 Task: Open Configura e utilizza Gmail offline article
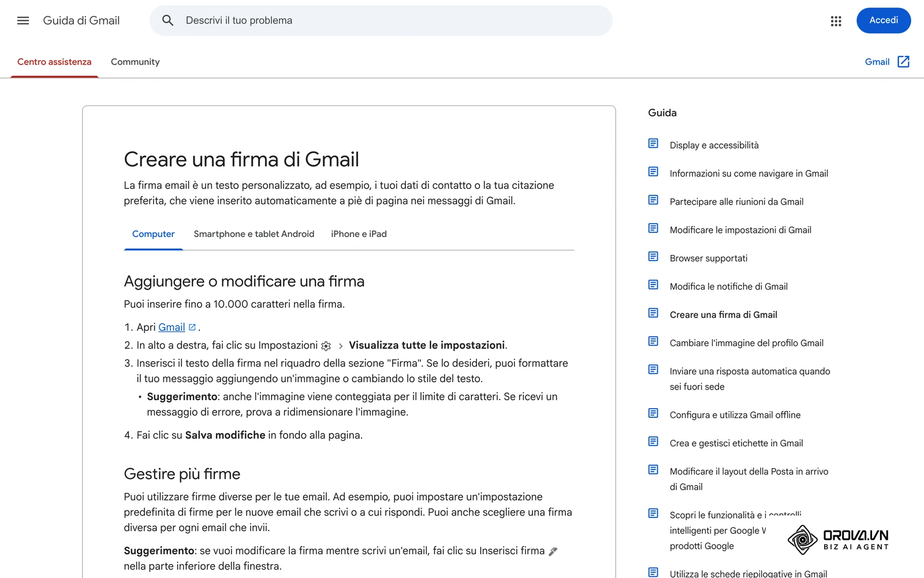coord(735,415)
